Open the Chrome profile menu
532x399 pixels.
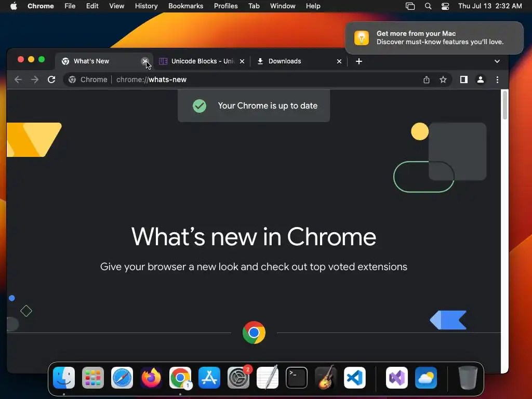coord(481,79)
